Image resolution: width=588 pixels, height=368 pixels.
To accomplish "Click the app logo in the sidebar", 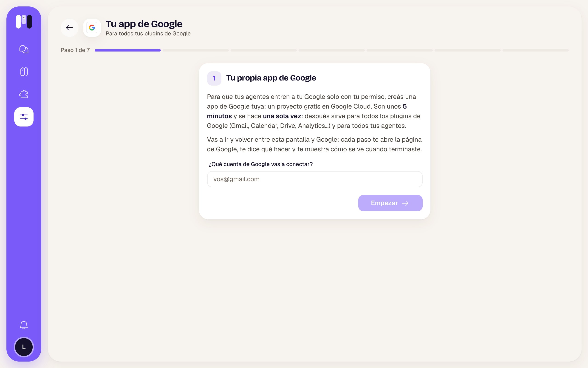I will click(x=24, y=21).
